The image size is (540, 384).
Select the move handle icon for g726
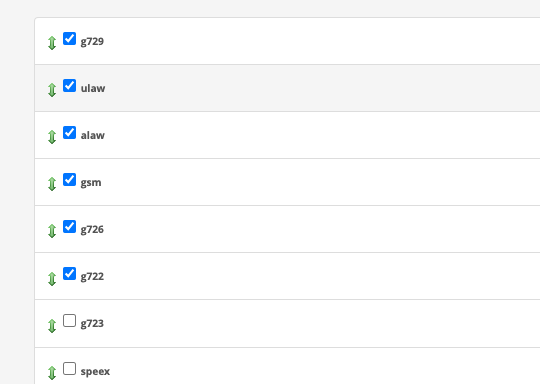tap(52, 231)
